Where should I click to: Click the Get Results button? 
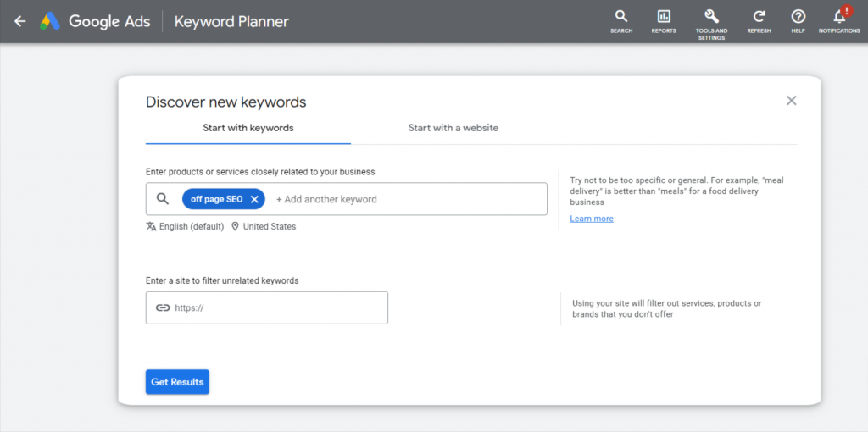pyautogui.click(x=177, y=382)
